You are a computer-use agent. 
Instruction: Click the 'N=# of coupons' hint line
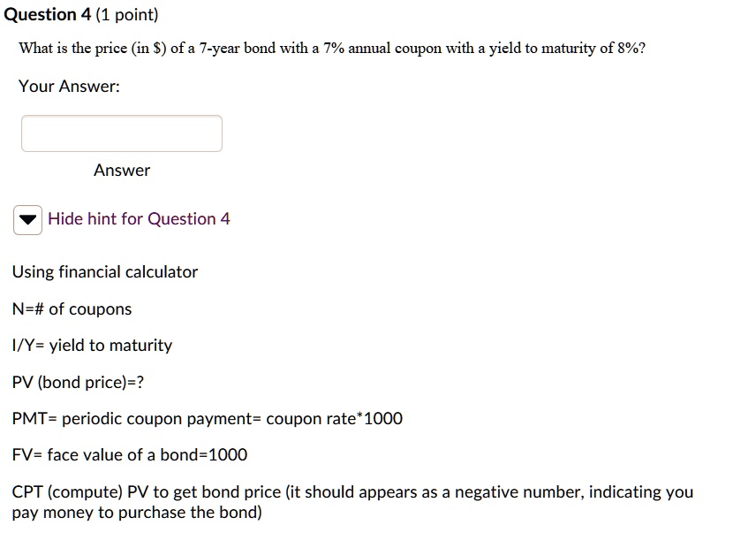pos(72,309)
